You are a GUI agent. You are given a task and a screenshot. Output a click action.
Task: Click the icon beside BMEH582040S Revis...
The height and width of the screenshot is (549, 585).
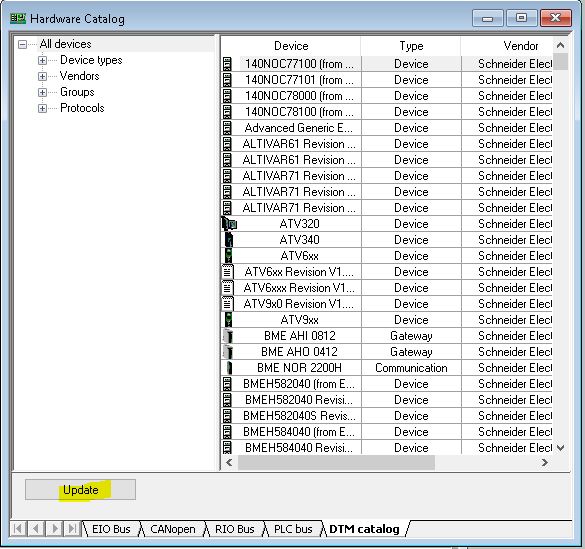pos(227,416)
